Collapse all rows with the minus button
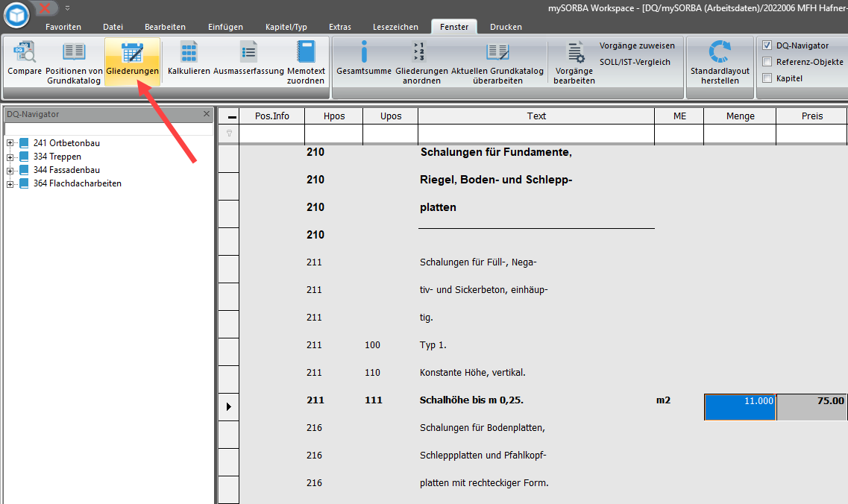 tap(232, 117)
